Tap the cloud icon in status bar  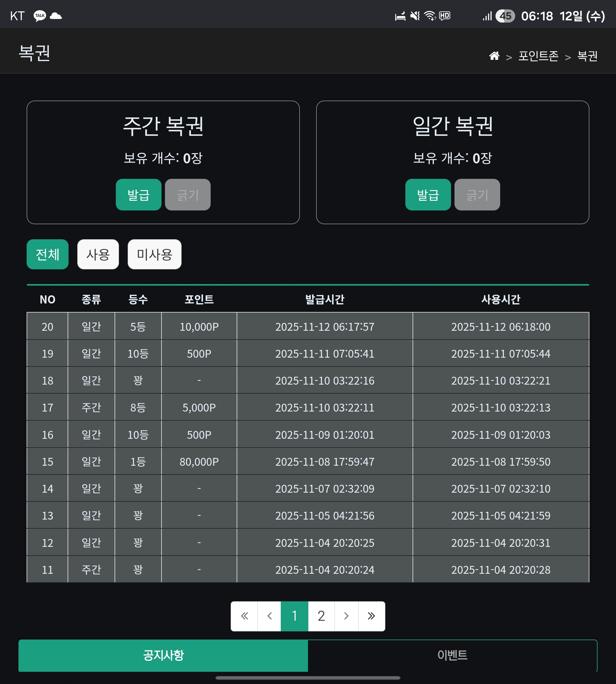coord(56,16)
